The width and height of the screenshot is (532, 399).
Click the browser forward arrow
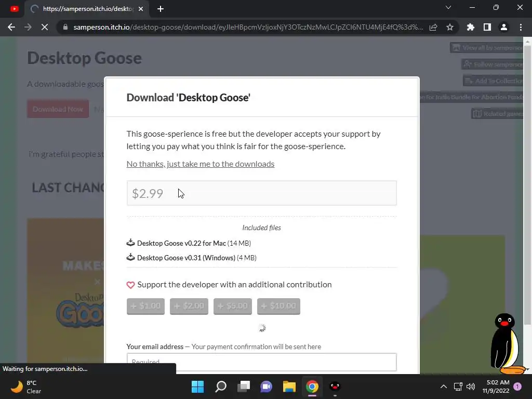(28, 27)
